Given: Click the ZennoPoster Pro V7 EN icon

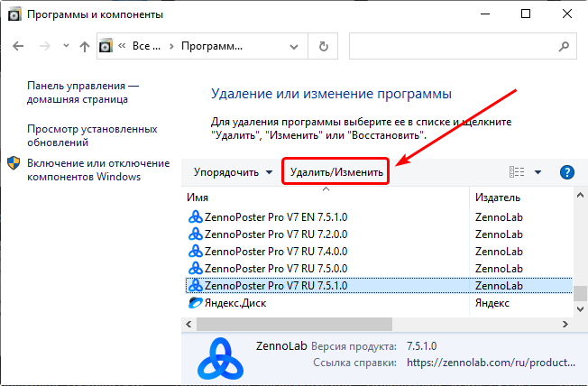Looking at the screenshot, I should (x=195, y=216).
